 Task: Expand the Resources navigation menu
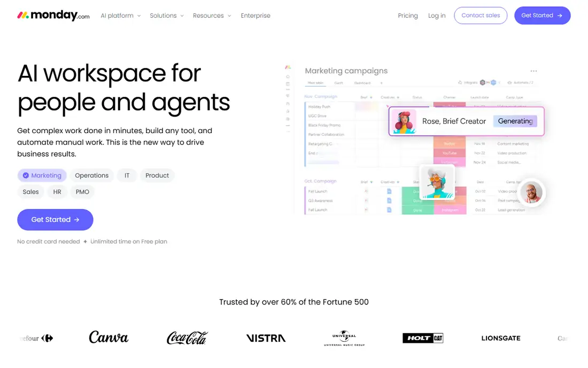point(212,16)
